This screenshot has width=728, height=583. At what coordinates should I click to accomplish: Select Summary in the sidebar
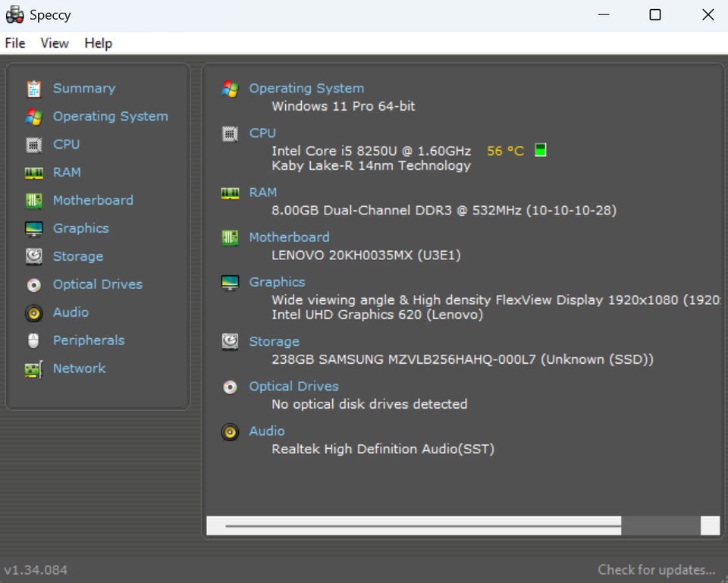point(84,88)
